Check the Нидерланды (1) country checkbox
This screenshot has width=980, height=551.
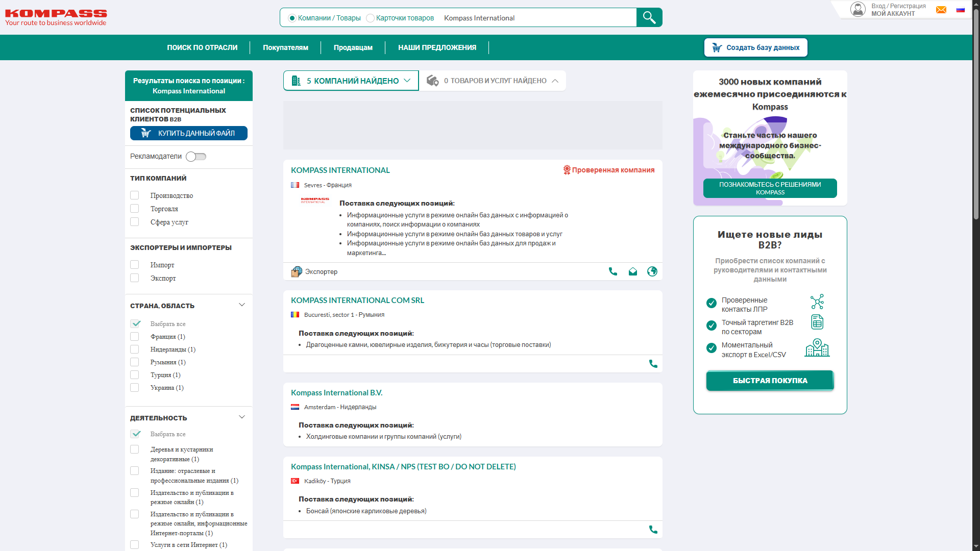click(135, 349)
